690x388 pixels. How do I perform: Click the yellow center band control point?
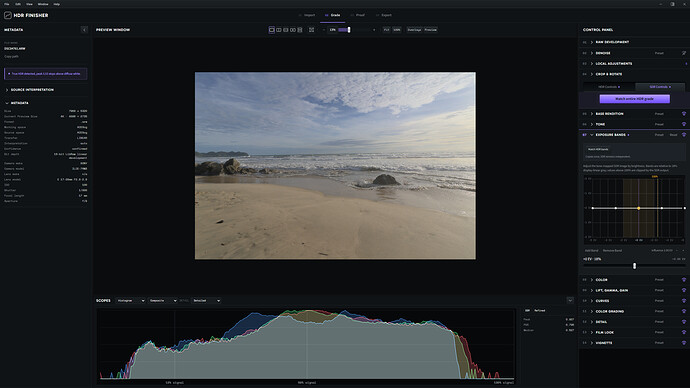tap(639, 208)
